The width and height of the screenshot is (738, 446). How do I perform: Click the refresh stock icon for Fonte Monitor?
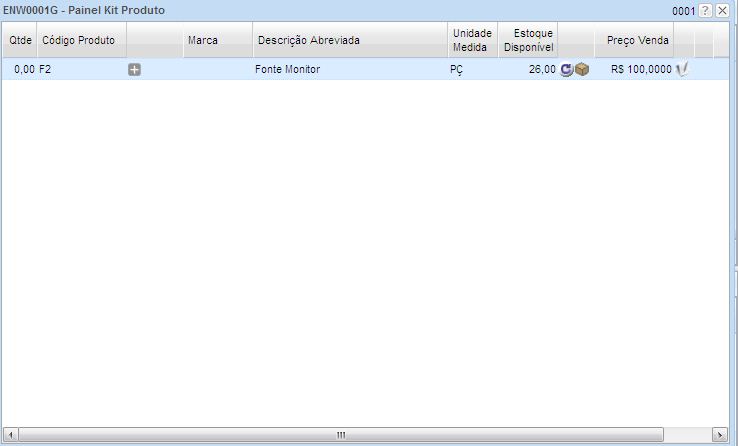click(566, 70)
